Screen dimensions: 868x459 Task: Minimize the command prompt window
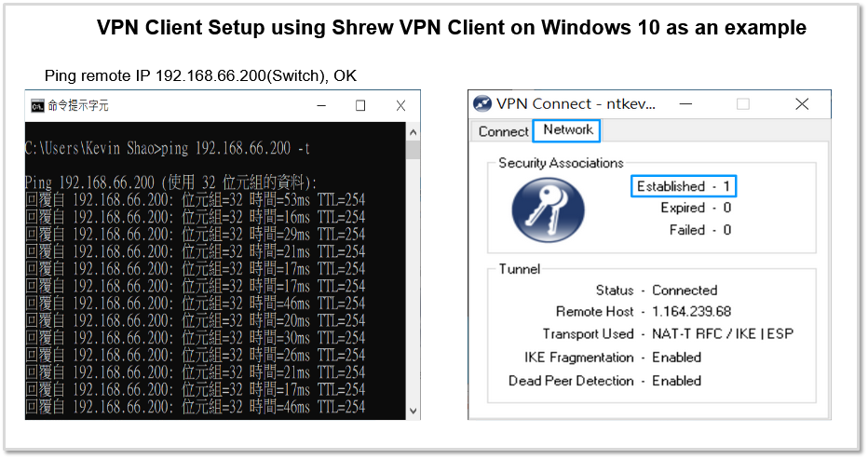coord(321,105)
